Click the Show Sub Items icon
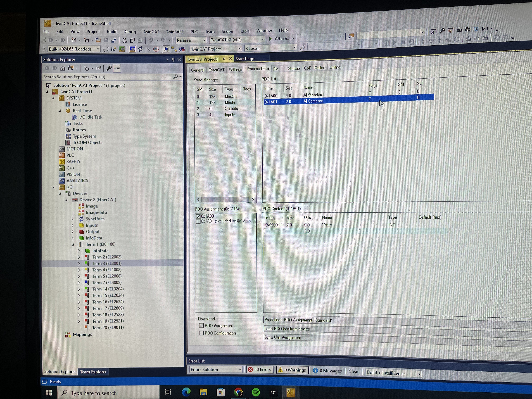This screenshot has height=399, width=532. [174, 49]
